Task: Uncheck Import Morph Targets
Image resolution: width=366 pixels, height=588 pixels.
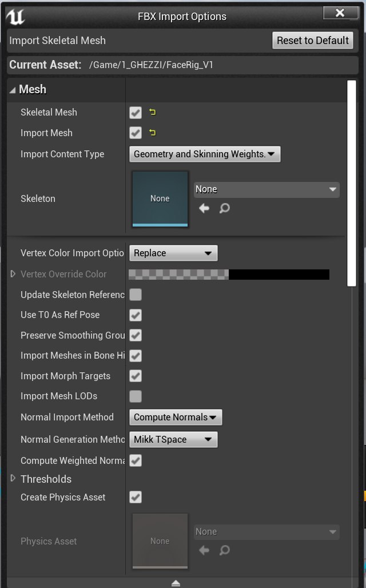Action: tap(136, 376)
